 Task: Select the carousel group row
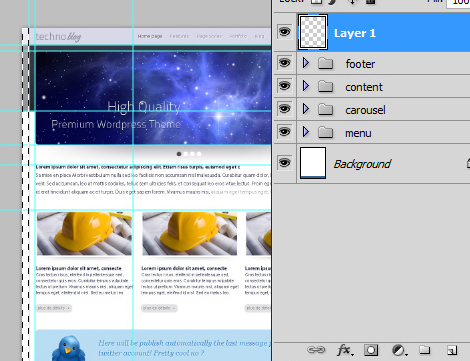383,109
